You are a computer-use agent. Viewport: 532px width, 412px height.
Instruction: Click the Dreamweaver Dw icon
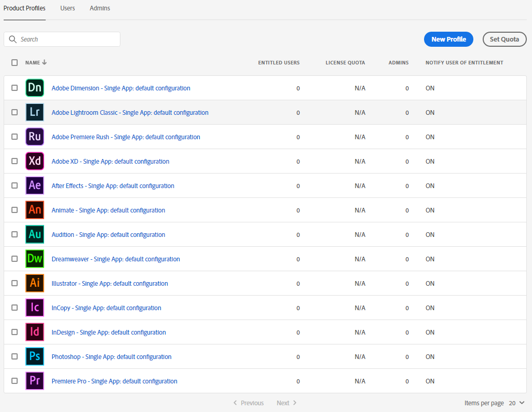35,259
